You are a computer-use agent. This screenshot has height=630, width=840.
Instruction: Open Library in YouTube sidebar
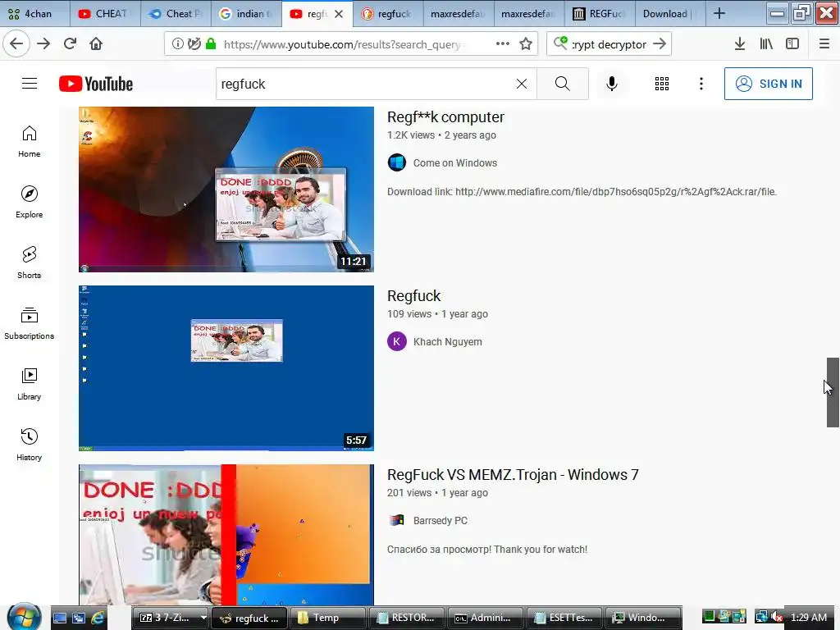pos(29,384)
